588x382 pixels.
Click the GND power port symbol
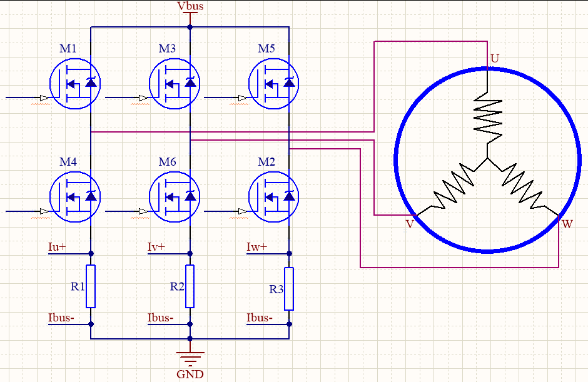pos(190,359)
